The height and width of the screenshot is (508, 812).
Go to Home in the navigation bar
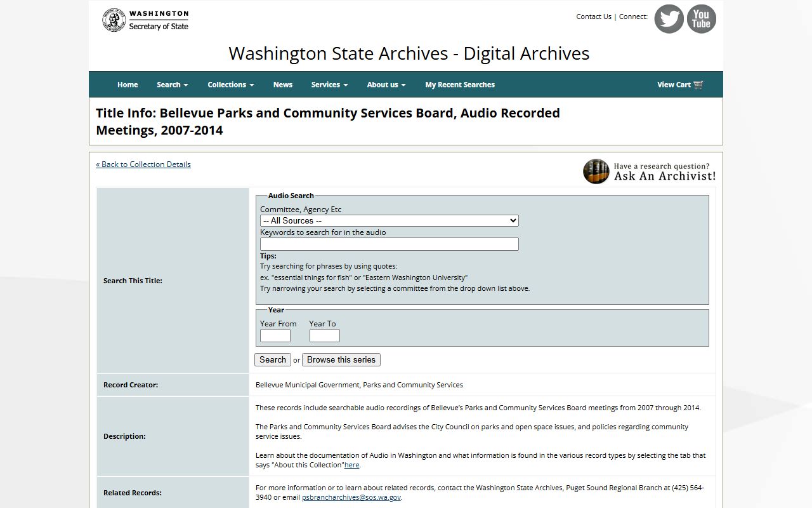point(128,84)
